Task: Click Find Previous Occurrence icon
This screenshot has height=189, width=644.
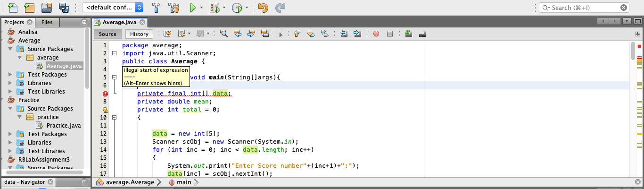Action: (238, 34)
